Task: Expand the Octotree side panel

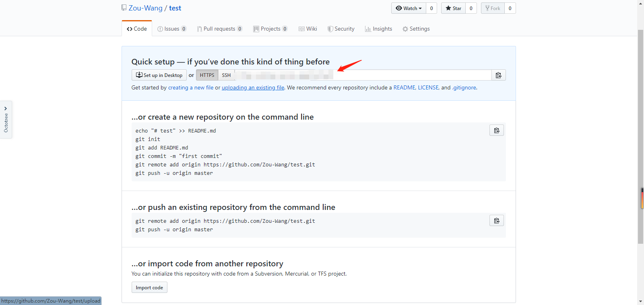Action: (6, 120)
